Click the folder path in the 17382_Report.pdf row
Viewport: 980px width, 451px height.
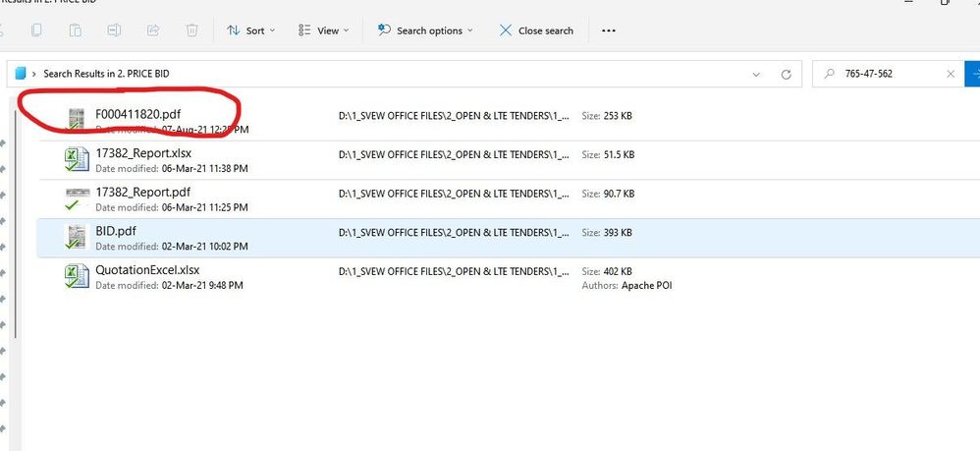point(454,194)
